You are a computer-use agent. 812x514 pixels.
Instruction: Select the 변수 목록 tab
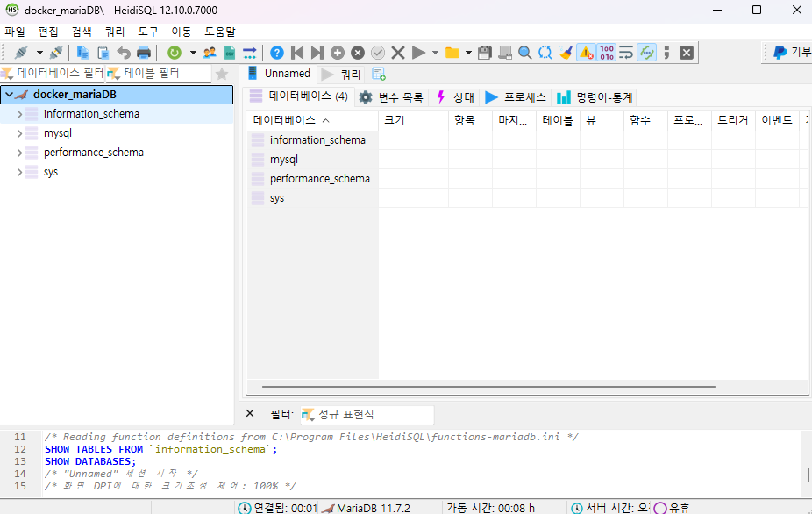(x=391, y=97)
